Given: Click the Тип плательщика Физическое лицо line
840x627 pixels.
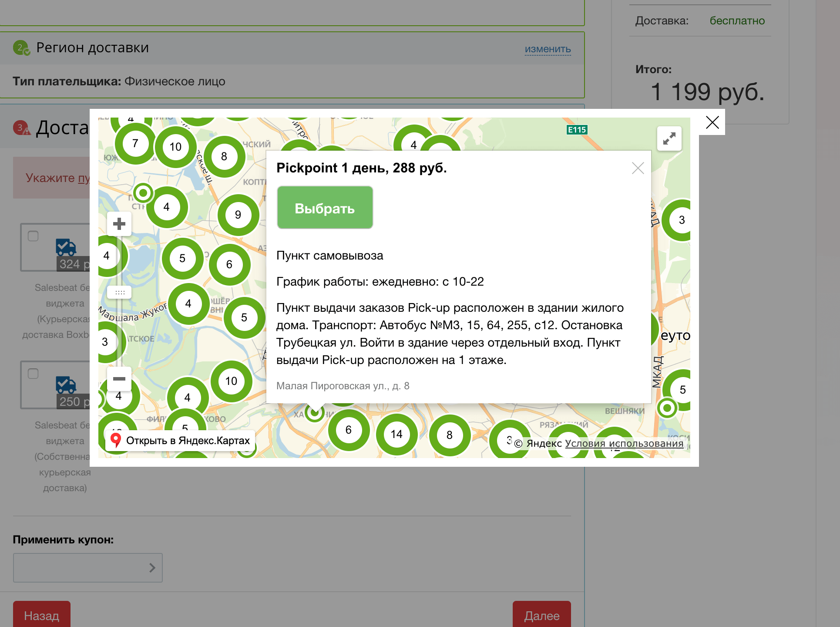Looking at the screenshot, I should coord(119,81).
